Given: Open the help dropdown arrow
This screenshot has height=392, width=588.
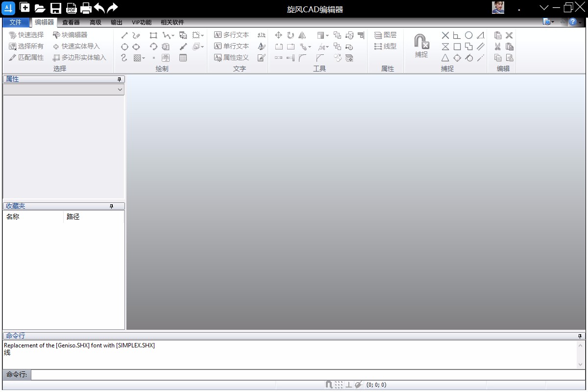Looking at the screenshot, I should (580, 22).
